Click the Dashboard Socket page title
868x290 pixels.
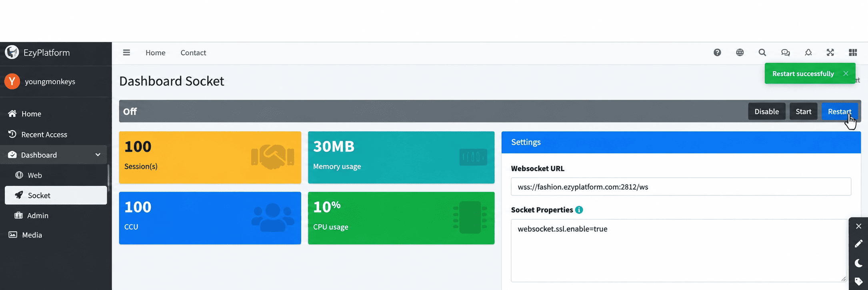click(x=172, y=81)
